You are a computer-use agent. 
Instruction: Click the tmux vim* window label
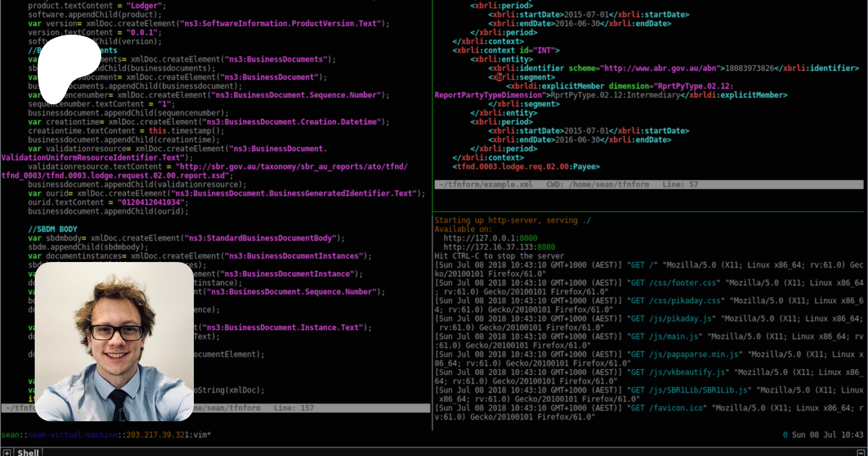pyautogui.click(x=202, y=435)
